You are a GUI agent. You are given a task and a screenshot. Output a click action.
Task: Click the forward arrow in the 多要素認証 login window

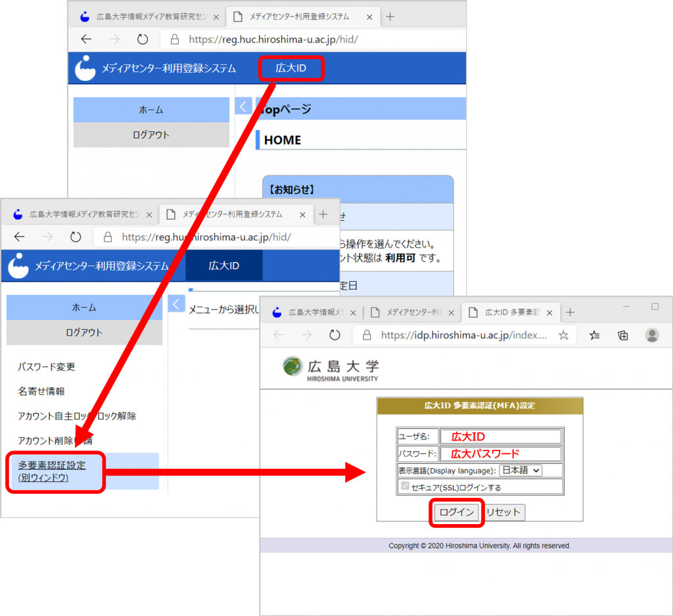coord(306,335)
